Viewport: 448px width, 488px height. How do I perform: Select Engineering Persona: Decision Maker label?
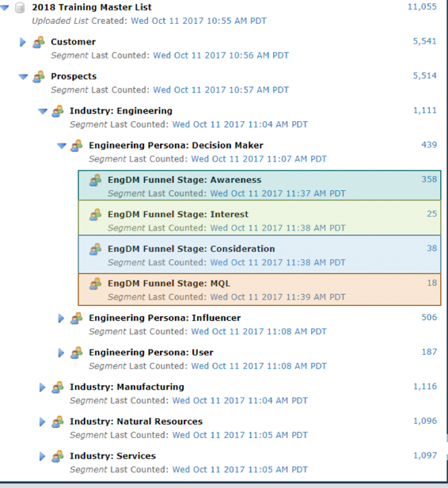click(x=176, y=145)
